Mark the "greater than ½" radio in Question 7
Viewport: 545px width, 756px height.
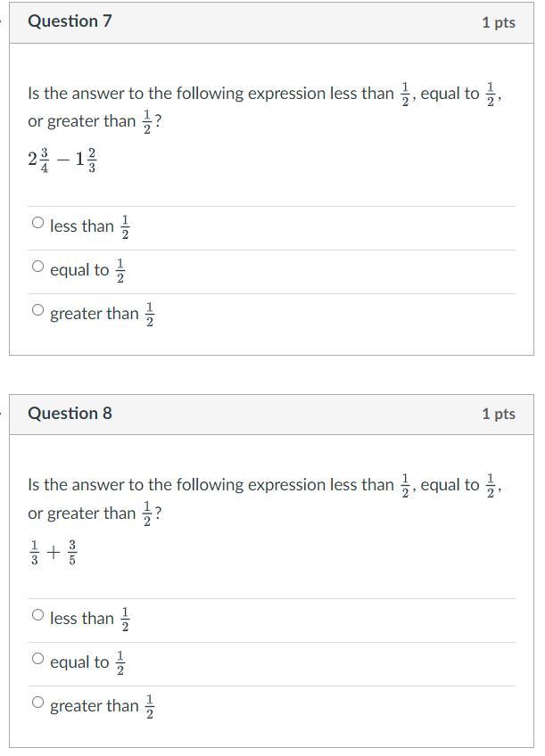click(37, 310)
